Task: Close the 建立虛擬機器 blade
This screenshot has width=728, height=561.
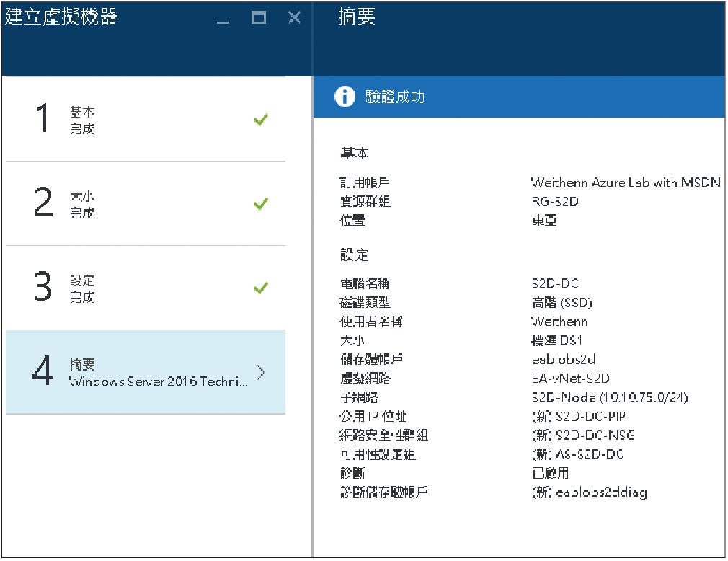Action: tap(294, 17)
